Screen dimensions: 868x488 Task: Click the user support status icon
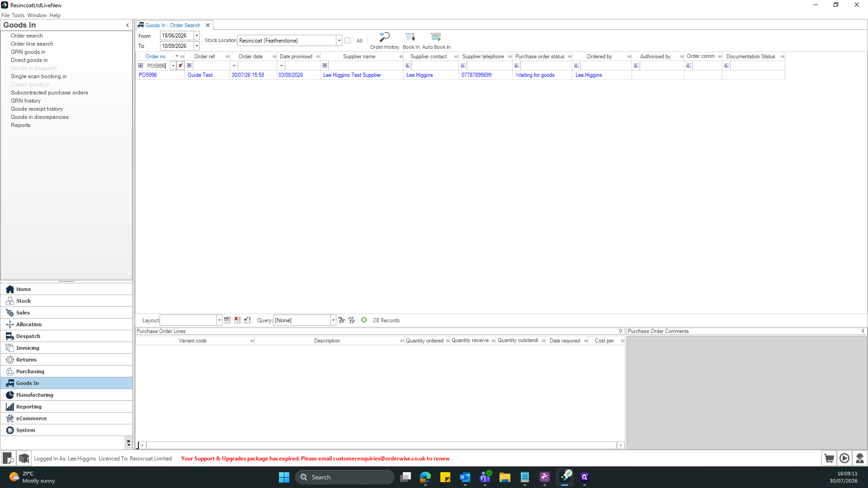pos(860,458)
